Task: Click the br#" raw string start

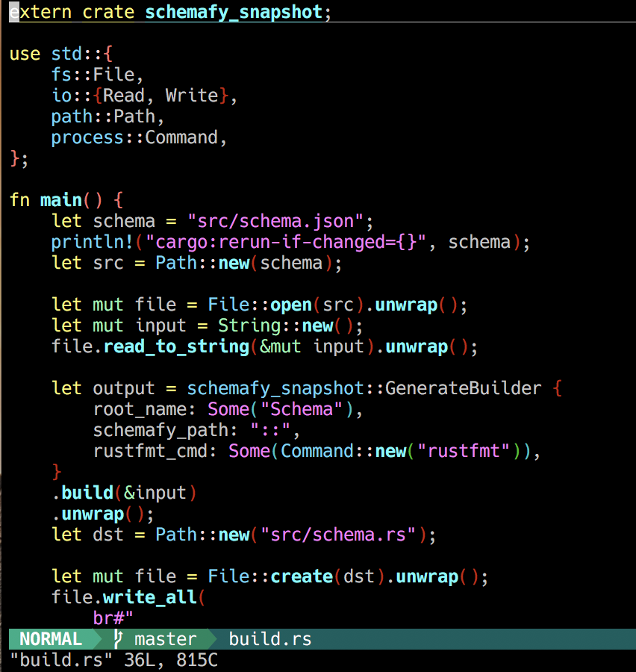Action: tap(113, 618)
